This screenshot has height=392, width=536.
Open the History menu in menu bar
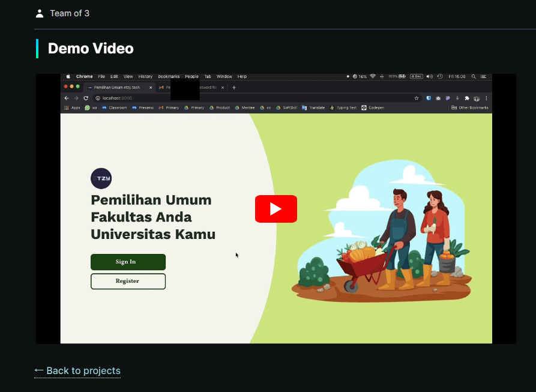tap(145, 77)
